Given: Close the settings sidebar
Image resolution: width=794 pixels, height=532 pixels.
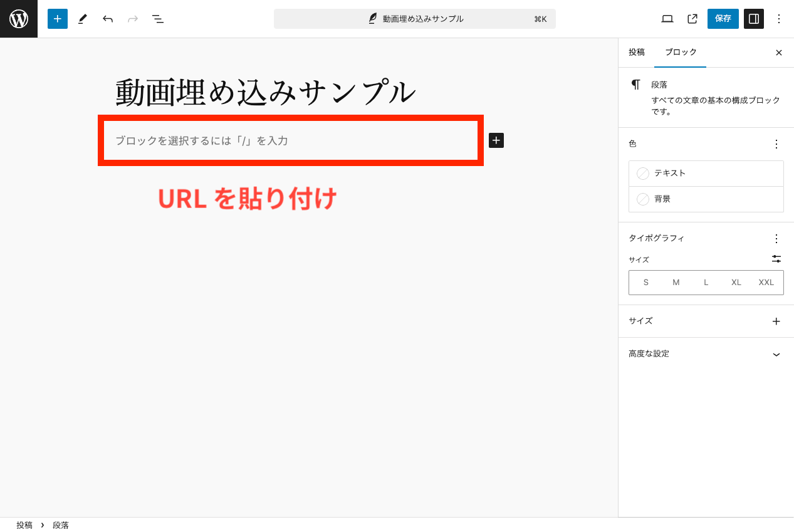Looking at the screenshot, I should point(779,53).
